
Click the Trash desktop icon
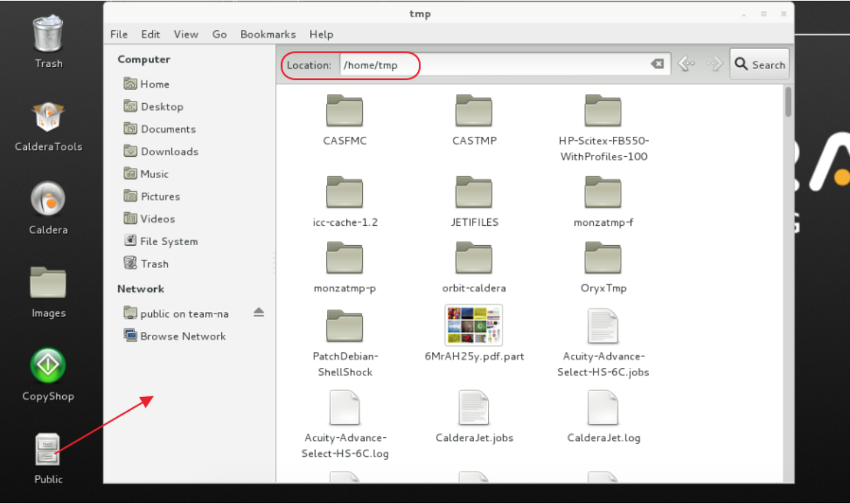(48, 35)
